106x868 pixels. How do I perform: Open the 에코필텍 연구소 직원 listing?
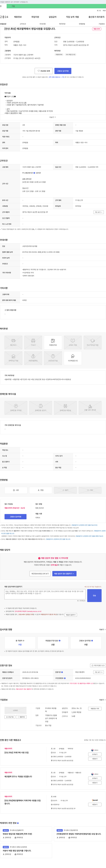point(18,776)
